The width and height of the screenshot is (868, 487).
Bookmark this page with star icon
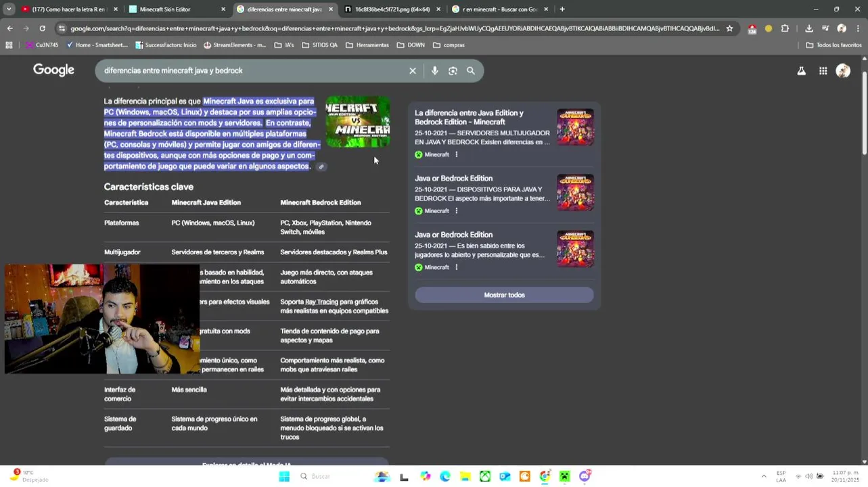click(x=729, y=28)
